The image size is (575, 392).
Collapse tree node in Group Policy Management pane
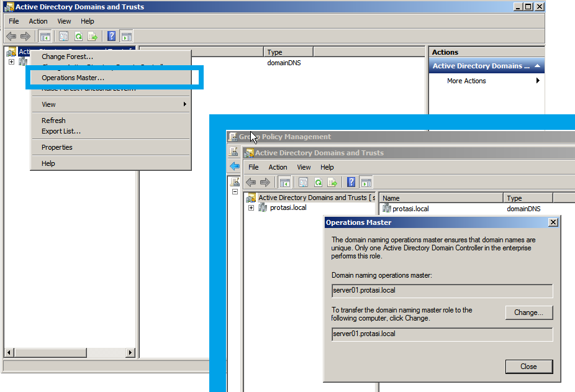[235, 191]
